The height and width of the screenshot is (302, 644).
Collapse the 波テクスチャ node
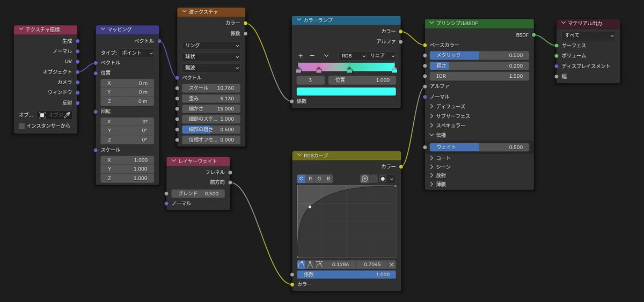(x=185, y=12)
